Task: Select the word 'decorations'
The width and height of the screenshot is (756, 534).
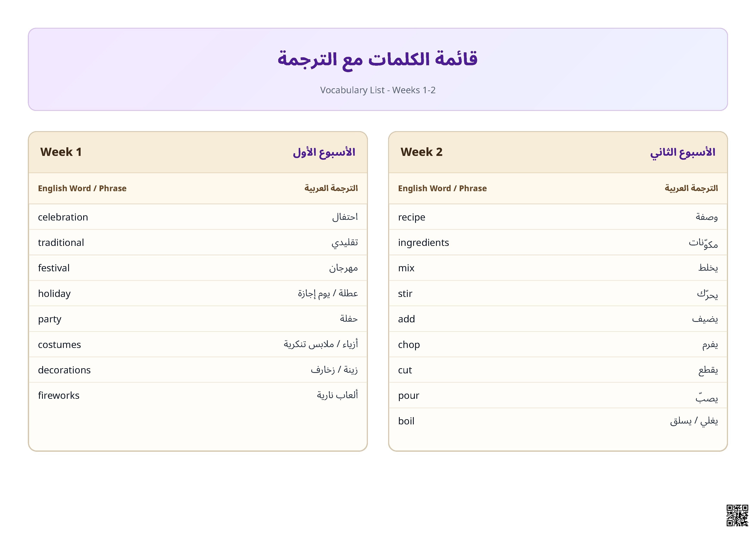Action: [x=64, y=370]
